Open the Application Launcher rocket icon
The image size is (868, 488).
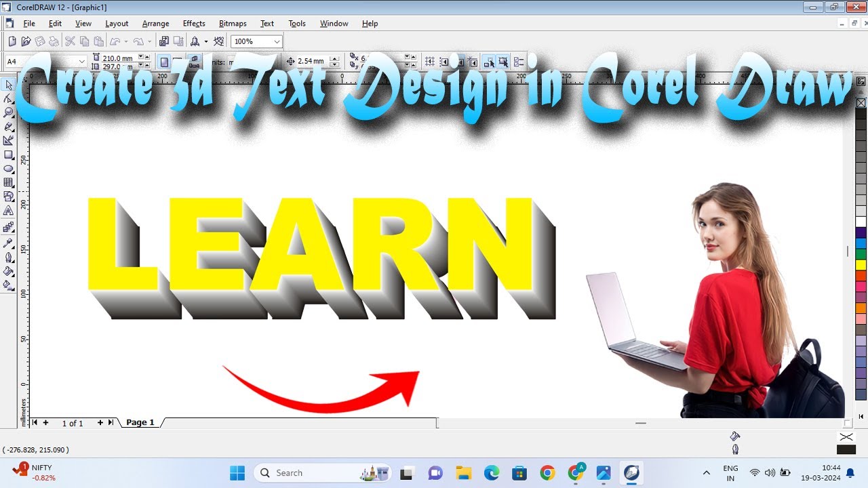pyautogui.click(x=195, y=41)
